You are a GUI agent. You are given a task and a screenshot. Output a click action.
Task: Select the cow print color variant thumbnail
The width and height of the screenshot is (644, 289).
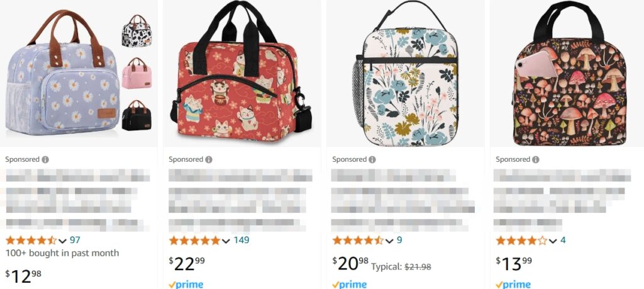click(x=136, y=31)
